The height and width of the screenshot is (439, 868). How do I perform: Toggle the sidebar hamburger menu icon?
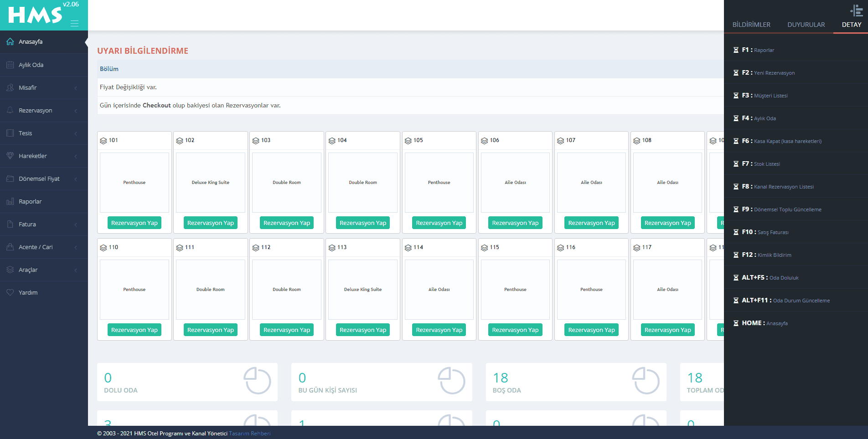[75, 23]
